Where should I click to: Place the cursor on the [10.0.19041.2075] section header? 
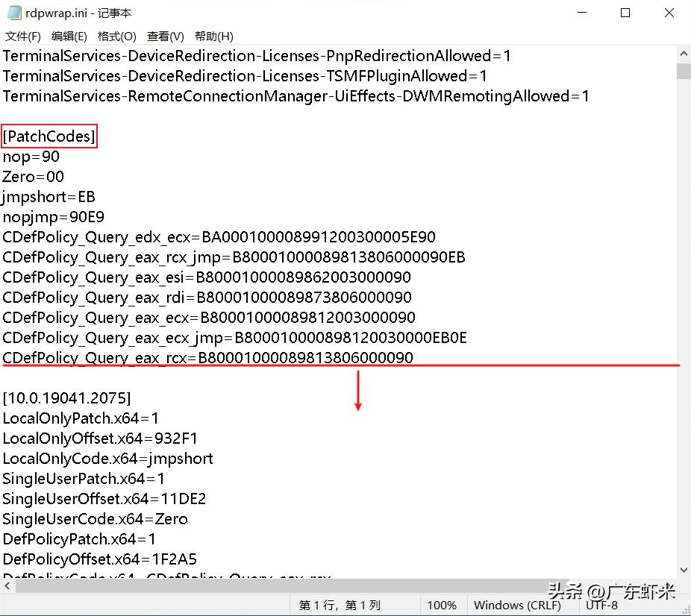point(66,397)
